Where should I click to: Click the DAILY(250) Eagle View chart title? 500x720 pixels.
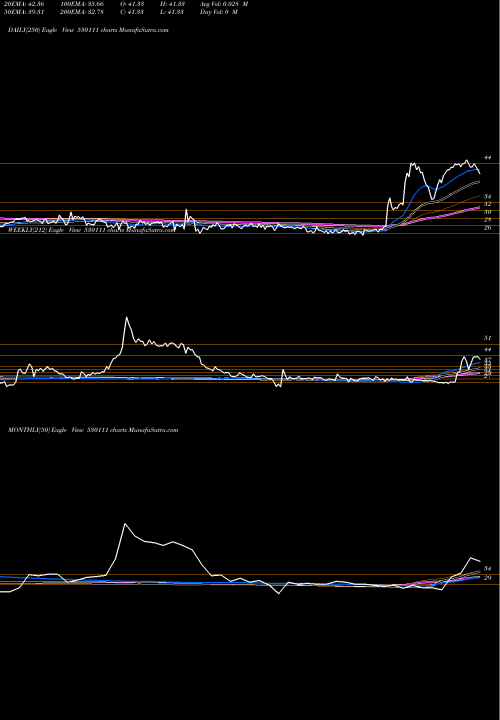(x=88, y=30)
